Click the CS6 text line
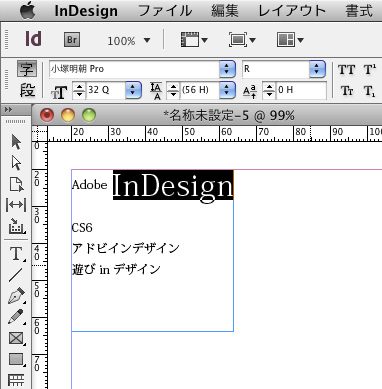The height and width of the screenshot is (389, 382). pos(82,228)
